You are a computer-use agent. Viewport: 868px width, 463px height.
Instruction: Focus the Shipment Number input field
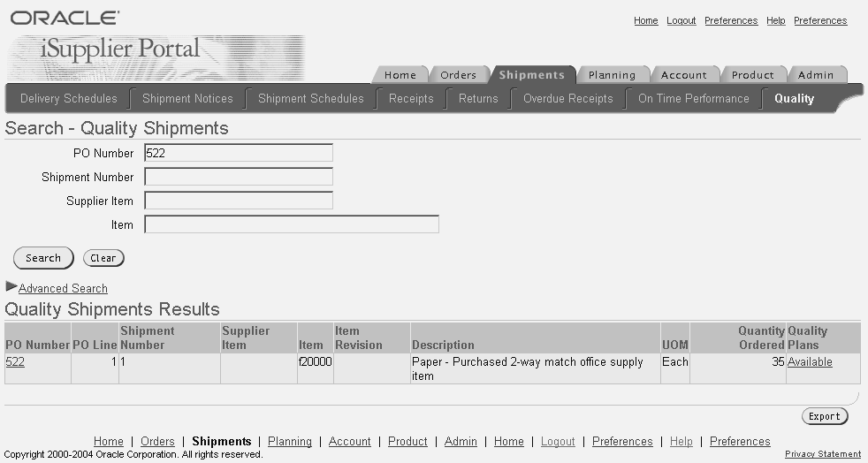[239, 177]
